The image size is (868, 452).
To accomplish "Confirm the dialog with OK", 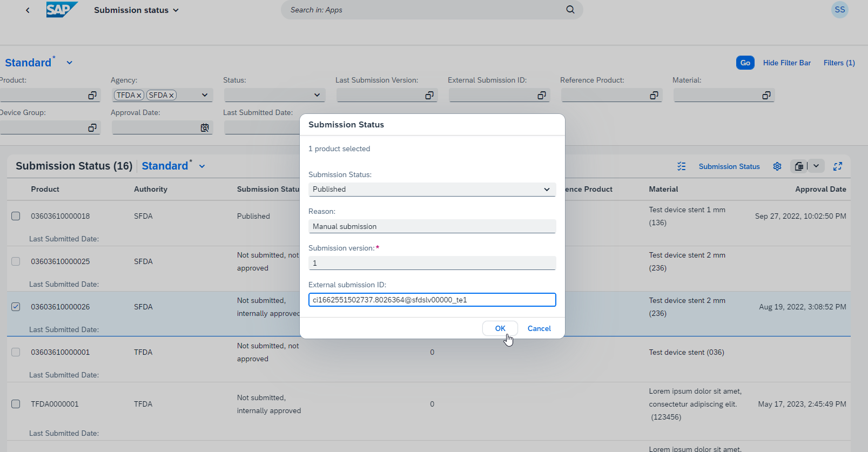I will tap(500, 328).
